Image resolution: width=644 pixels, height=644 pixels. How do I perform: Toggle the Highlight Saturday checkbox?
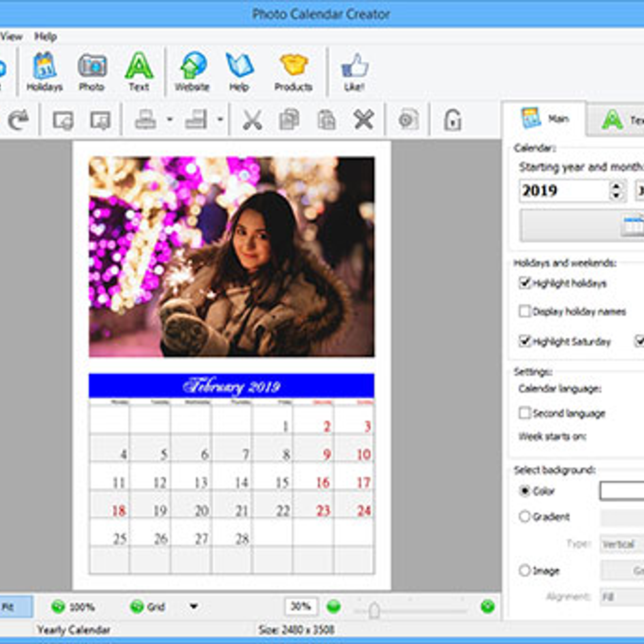[524, 341]
